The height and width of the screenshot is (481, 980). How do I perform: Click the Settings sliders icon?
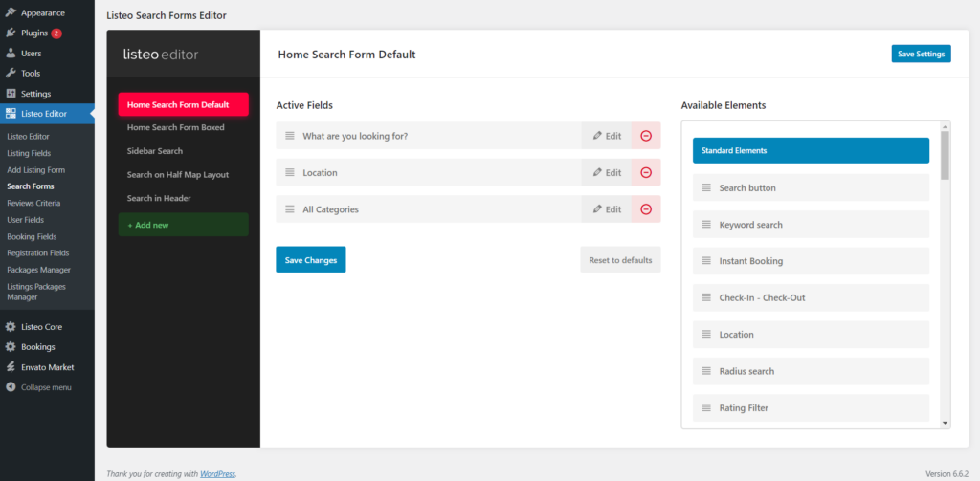pyautogui.click(x=11, y=94)
